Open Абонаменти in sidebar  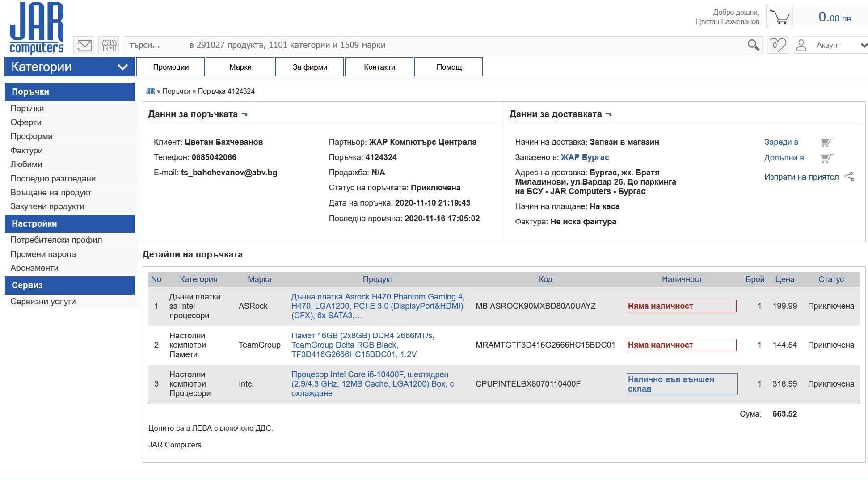[x=34, y=268]
